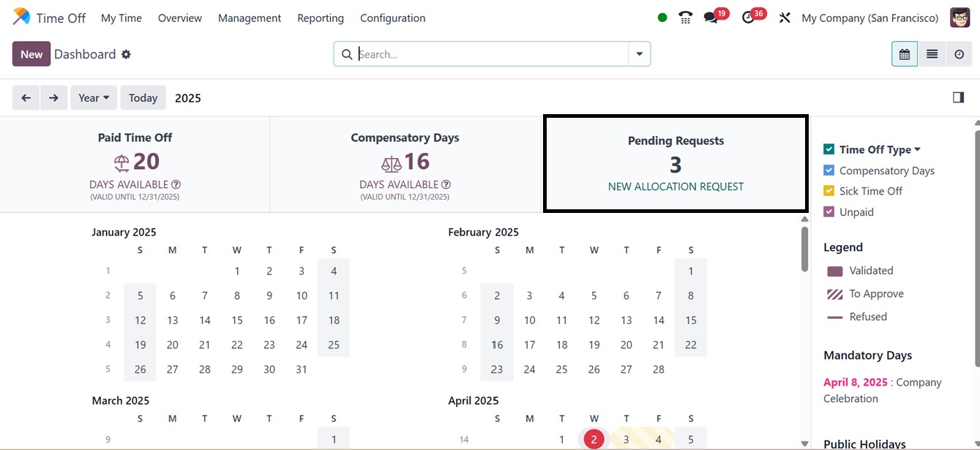
Task: Click into the Search field
Action: click(490, 54)
